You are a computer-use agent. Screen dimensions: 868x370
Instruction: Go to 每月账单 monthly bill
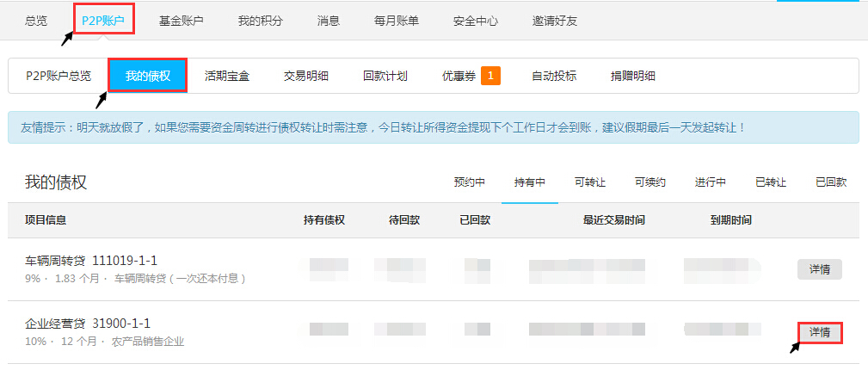coord(396,21)
